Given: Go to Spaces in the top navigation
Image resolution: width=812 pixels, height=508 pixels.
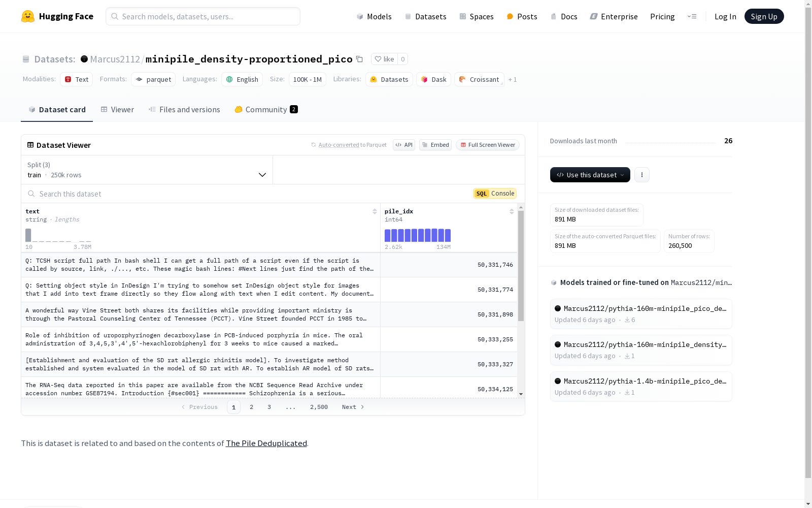Looking at the screenshot, I should pos(477,16).
